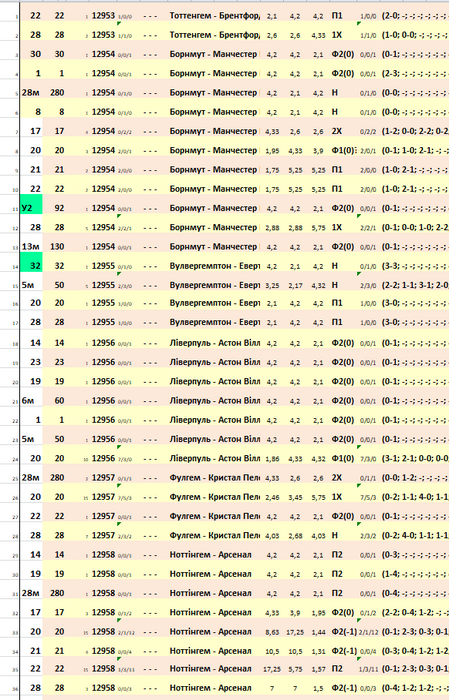
Task: Click the "Ф1(0)" cell in the Борнмут row
Action: coord(343,150)
